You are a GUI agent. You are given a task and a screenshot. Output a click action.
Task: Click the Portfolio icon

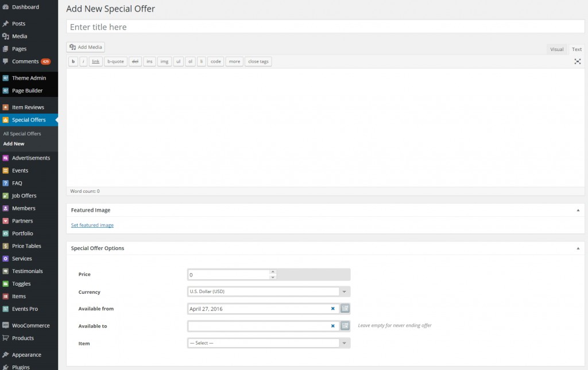[6, 233]
